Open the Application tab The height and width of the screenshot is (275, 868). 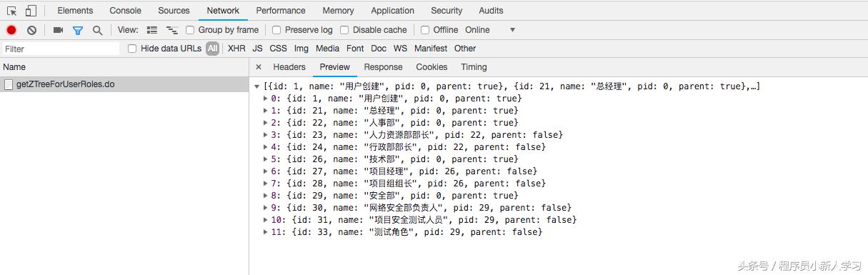(x=392, y=11)
